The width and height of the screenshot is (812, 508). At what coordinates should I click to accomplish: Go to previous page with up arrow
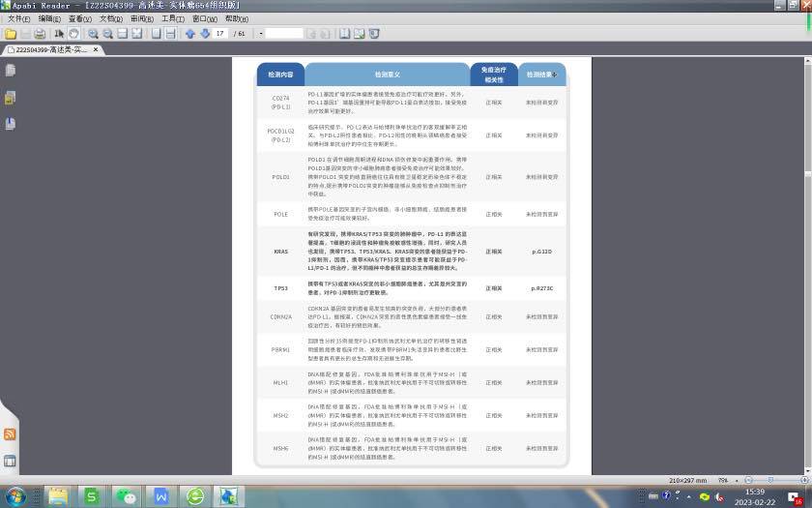189,34
